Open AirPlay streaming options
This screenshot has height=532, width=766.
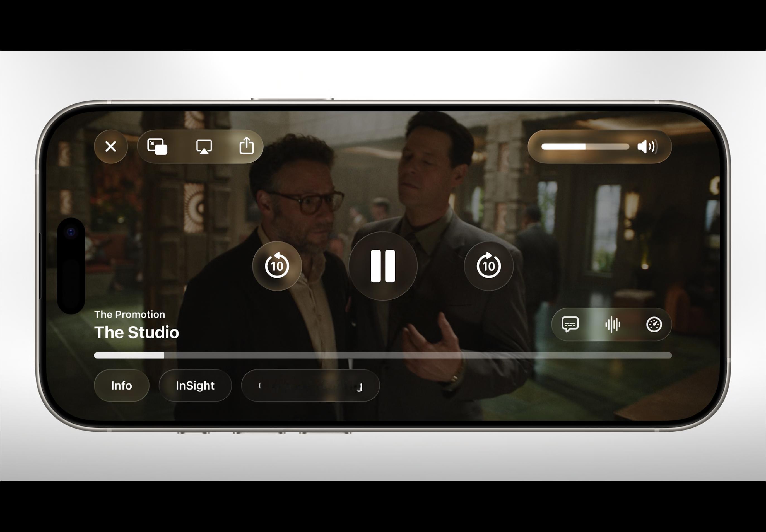click(204, 147)
